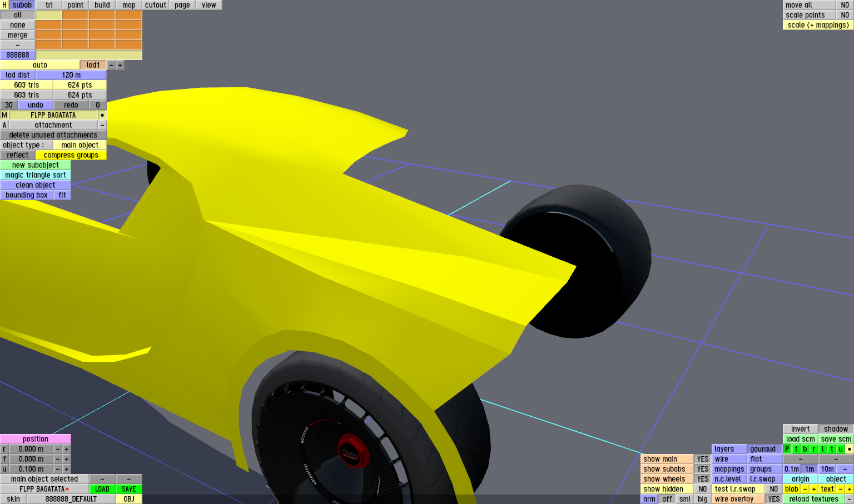
Task: Open the map tab
Action: (129, 5)
